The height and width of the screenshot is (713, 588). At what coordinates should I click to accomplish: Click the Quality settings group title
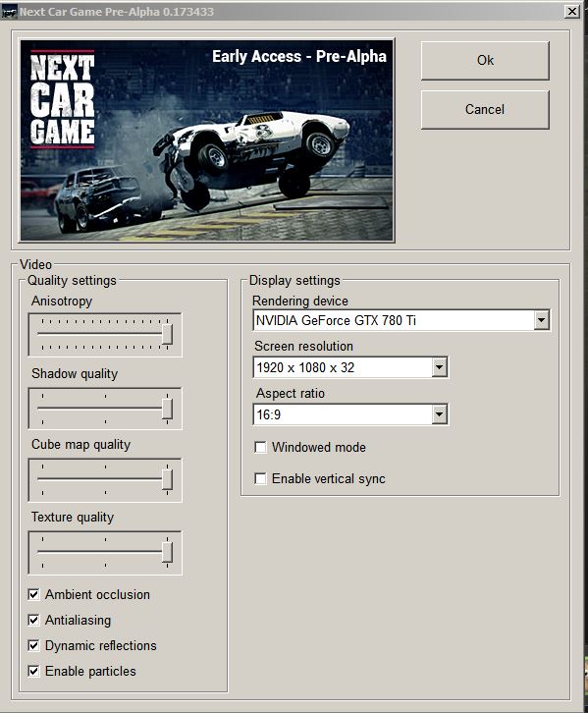pyautogui.click(x=72, y=281)
